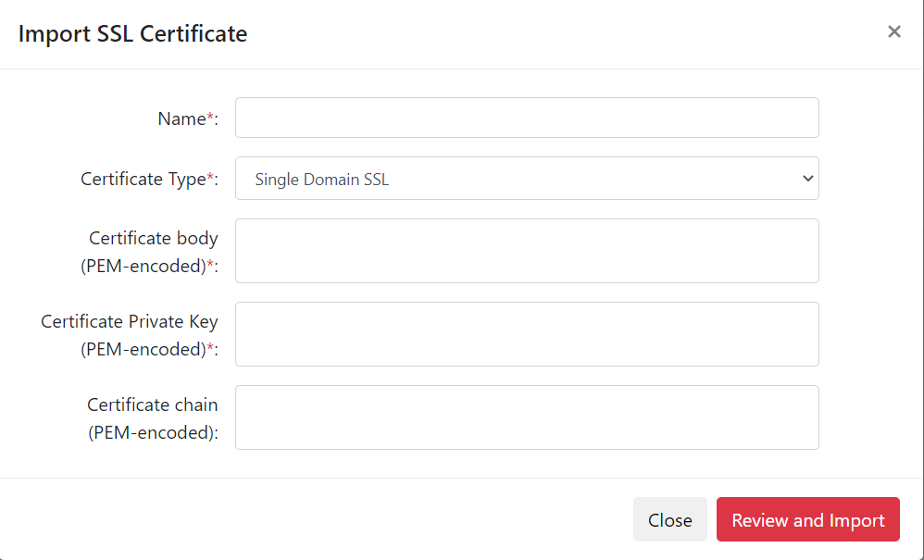Click the asterisk after Private Key's '(PEM-encoded)'
This screenshot has height=560, width=924.
point(210,348)
